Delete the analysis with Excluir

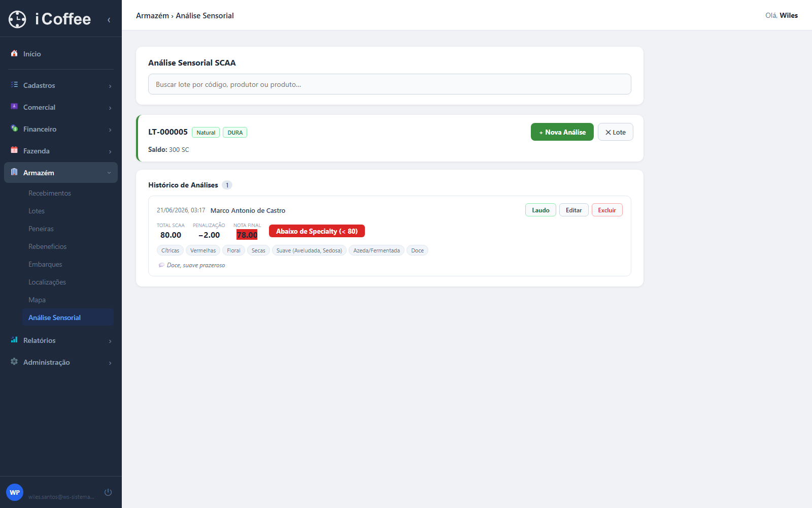(x=607, y=210)
